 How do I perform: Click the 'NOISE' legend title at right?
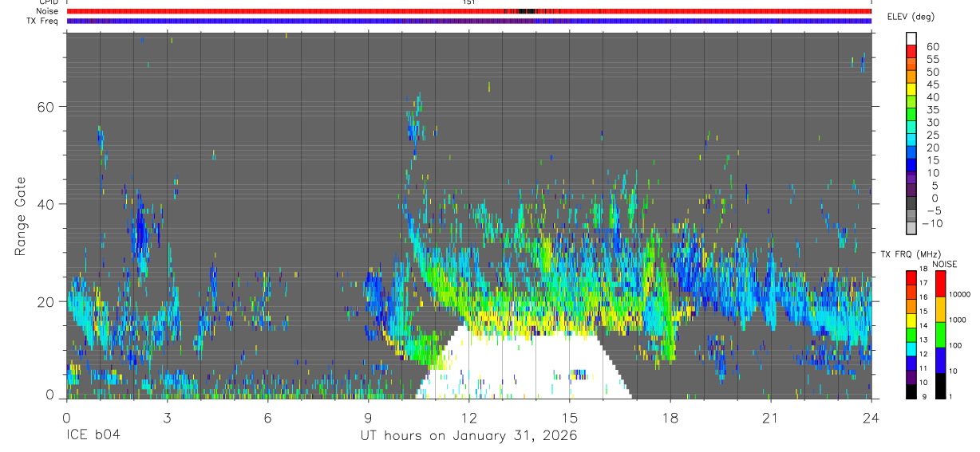[946, 264]
